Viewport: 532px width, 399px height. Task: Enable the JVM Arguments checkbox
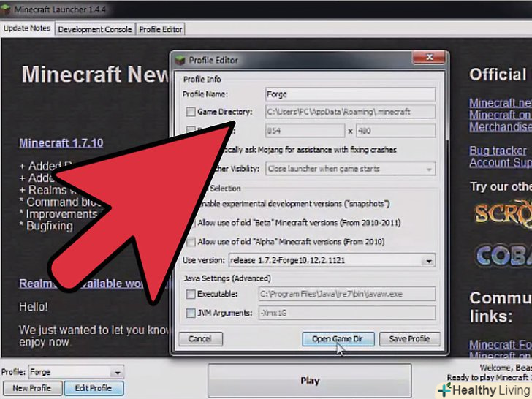(191, 313)
